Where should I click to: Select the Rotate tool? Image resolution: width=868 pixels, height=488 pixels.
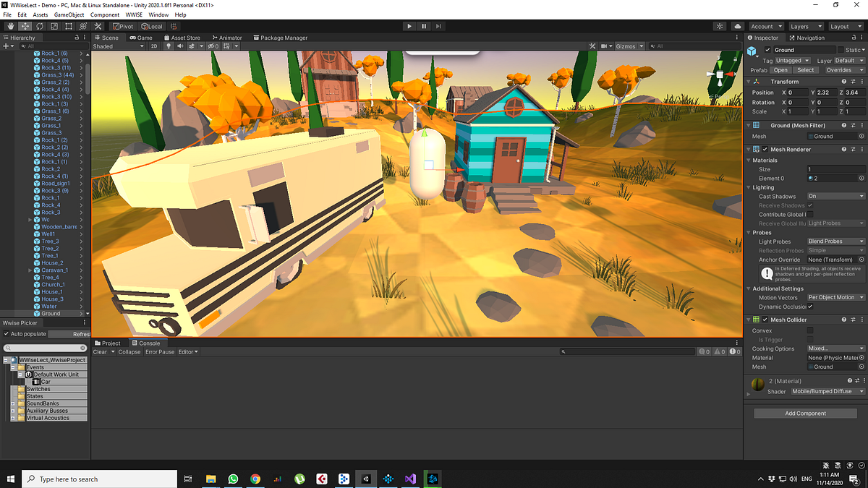click(x=38, y=26)
